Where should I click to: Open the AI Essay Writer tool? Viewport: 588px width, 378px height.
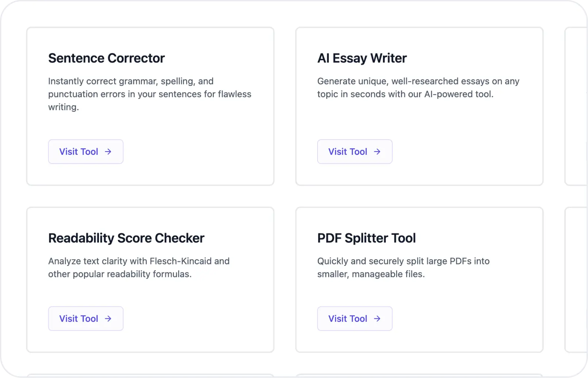click(x=354, y=152)
